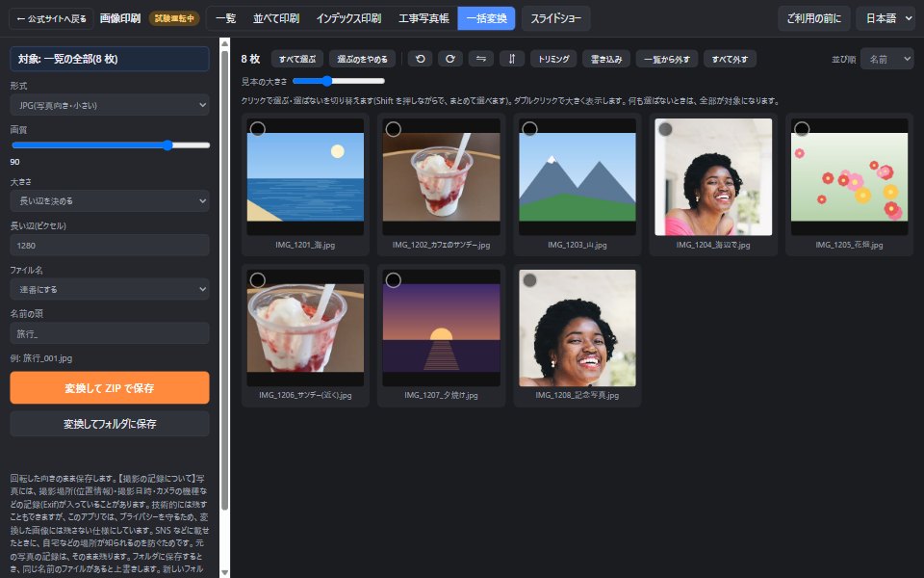Image resolution: width=924 pixels, height=578 pixels.
Task: Rotate selected images counterclockwise
Action: pyautogui.click(x=421, y=59)
